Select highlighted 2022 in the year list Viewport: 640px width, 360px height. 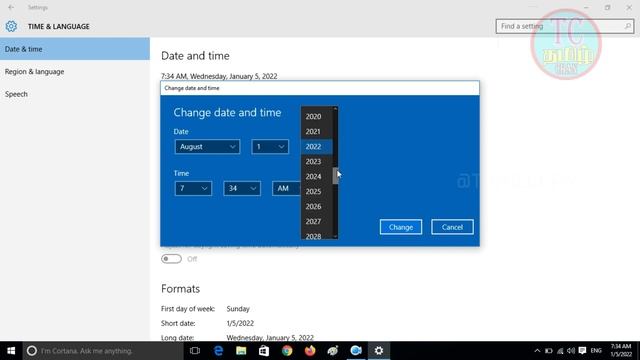pos(317,147)
